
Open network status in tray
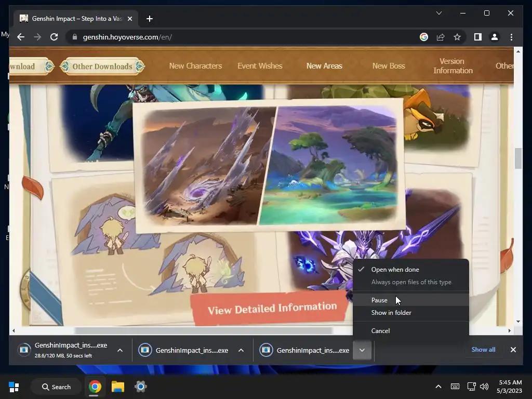click(x=471, y=387)
